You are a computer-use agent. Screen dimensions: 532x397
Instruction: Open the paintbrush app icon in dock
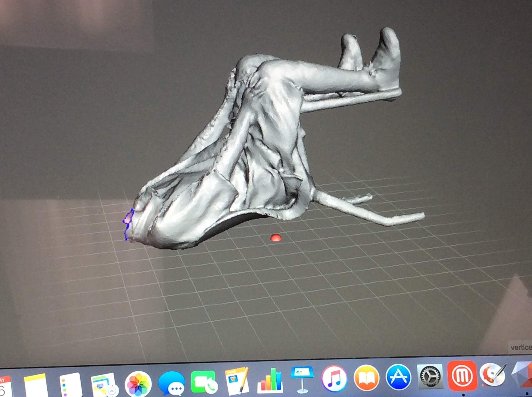point(493,375)
